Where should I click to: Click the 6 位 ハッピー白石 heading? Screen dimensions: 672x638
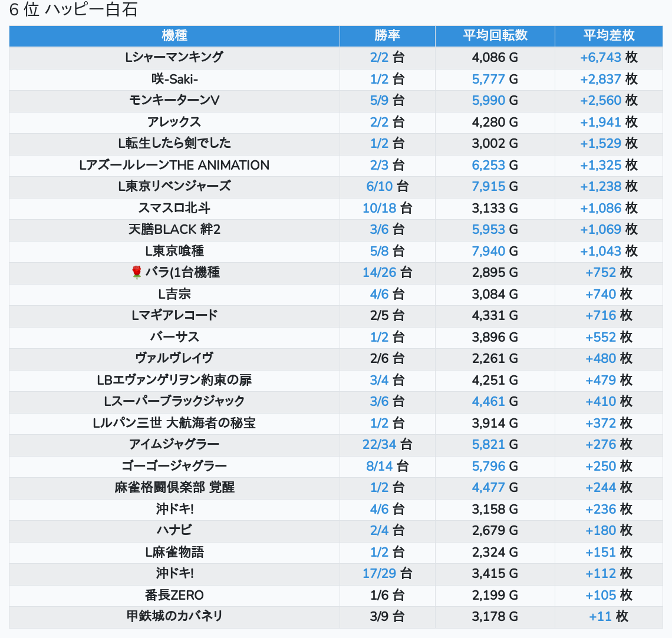click(x=73, y=9)
